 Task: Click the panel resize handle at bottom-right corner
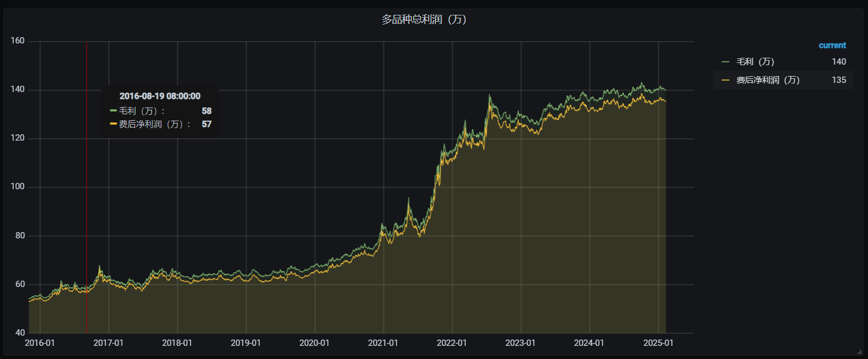[x=859, y=352]
